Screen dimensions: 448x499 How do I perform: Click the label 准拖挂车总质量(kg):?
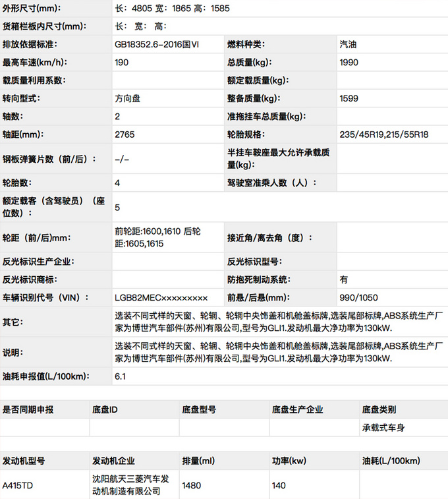(x=266, y=117)
